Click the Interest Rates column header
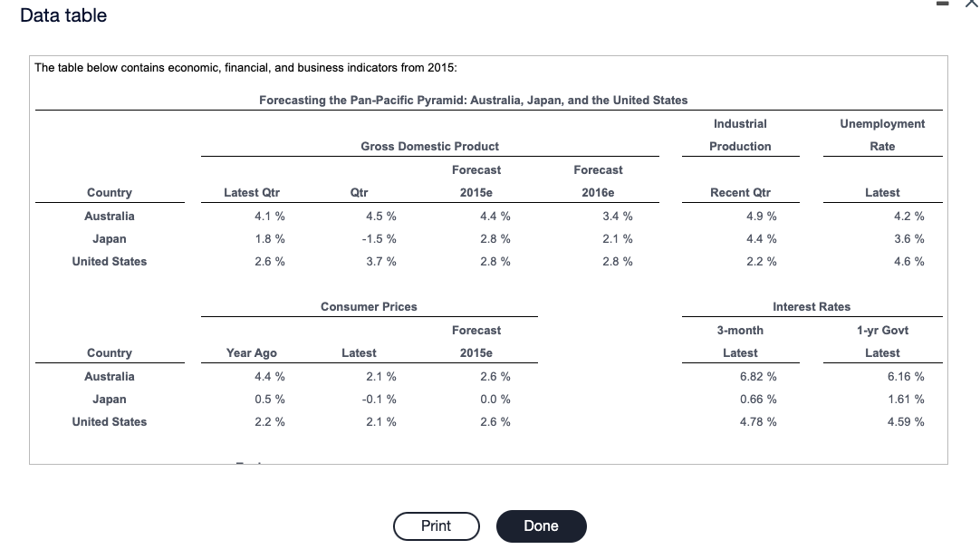 pos(812,306)
